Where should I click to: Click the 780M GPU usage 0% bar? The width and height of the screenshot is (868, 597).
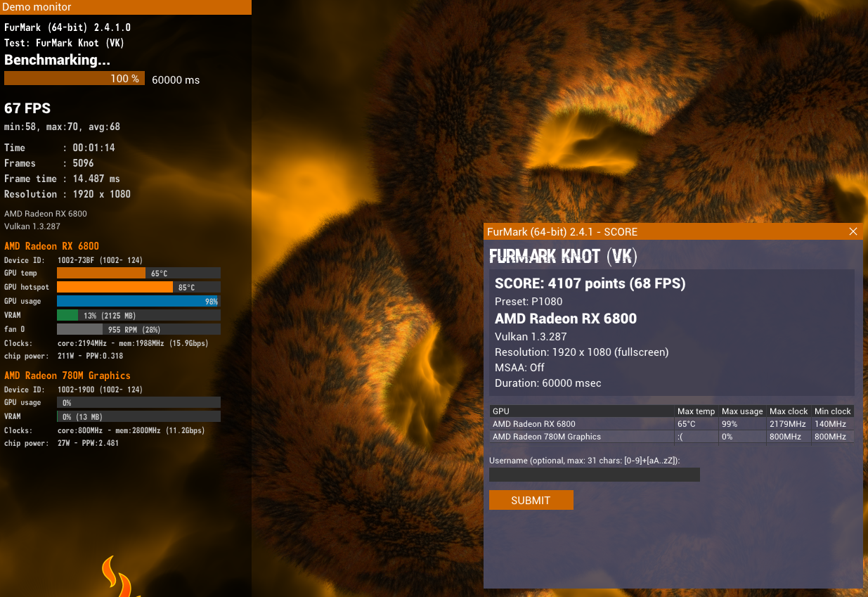pos(138,402)
